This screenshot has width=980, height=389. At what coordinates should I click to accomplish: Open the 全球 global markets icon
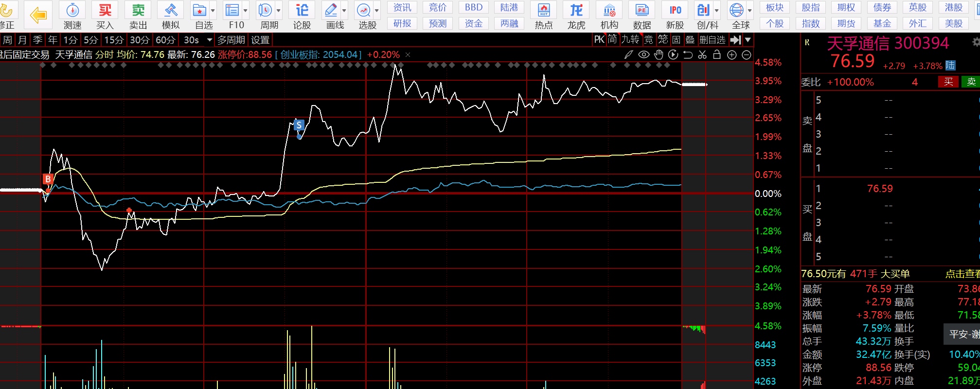[x=737, y=10]
